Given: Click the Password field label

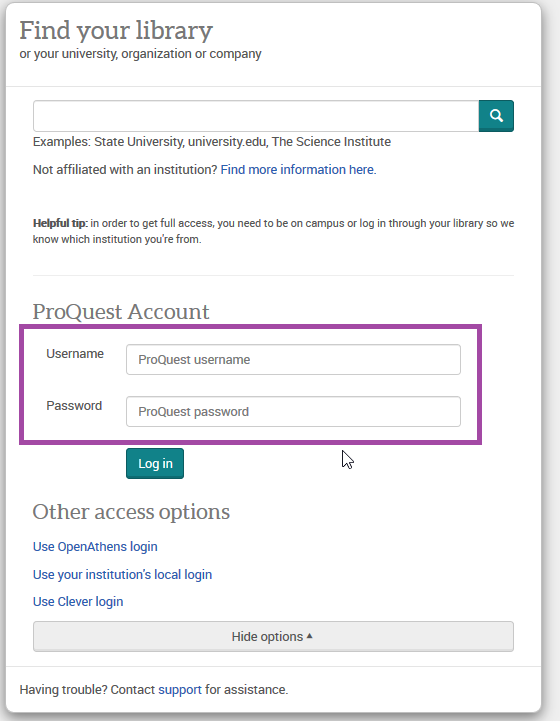Looking at the screenshot, I should 74,406.
